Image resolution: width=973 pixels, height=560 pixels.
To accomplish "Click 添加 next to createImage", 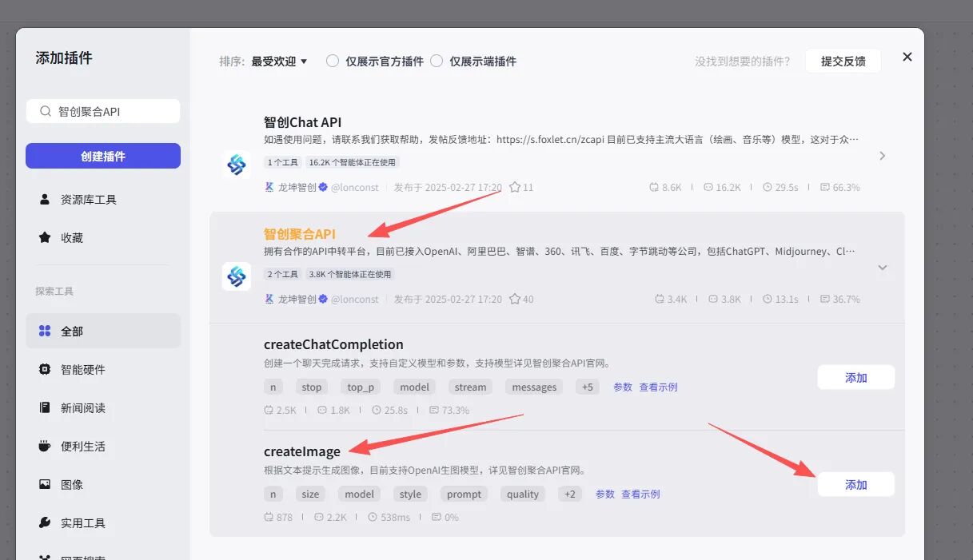I will tap(855, 484).
